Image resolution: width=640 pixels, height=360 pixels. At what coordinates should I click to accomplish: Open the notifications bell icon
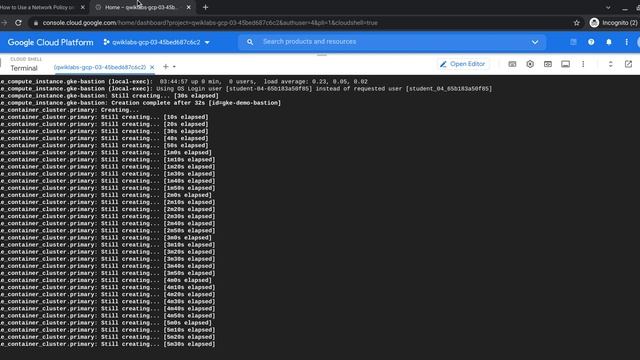tap(609, 42)
